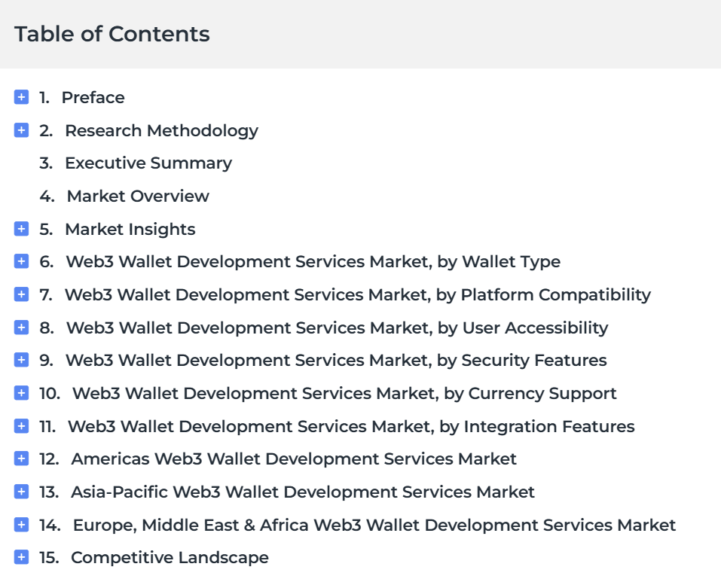Select the Executive Summary entry

tap(148, 163)
